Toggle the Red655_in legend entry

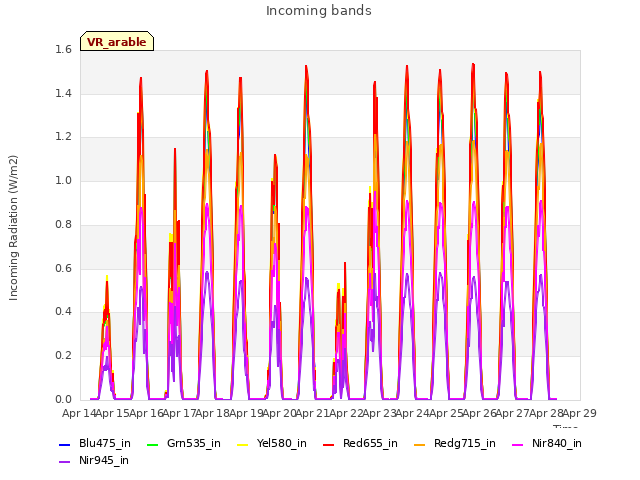(360, 443)
